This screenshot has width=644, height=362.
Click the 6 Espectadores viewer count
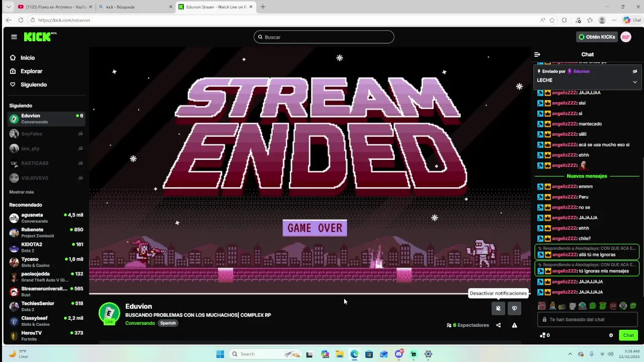pos(468,325)
